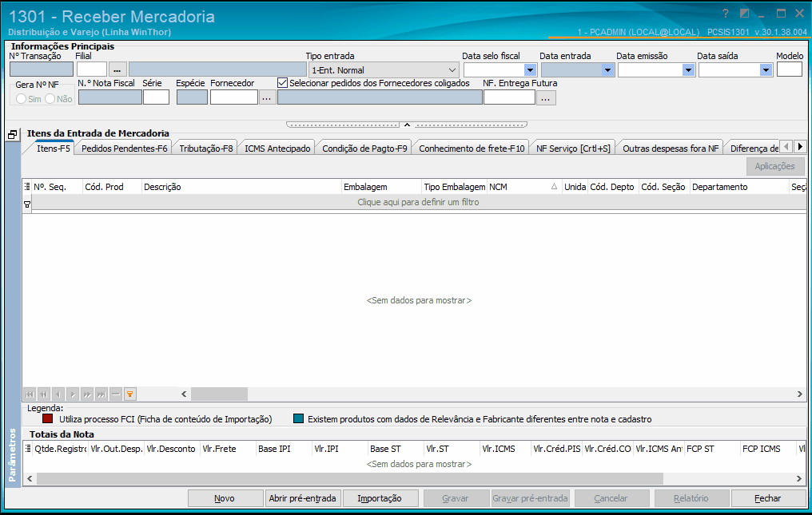Viewport: 812px width, 515px height.
Task: Click totals grid scroll left arrow
Action: pyautogui.click(x=30, y=479)
